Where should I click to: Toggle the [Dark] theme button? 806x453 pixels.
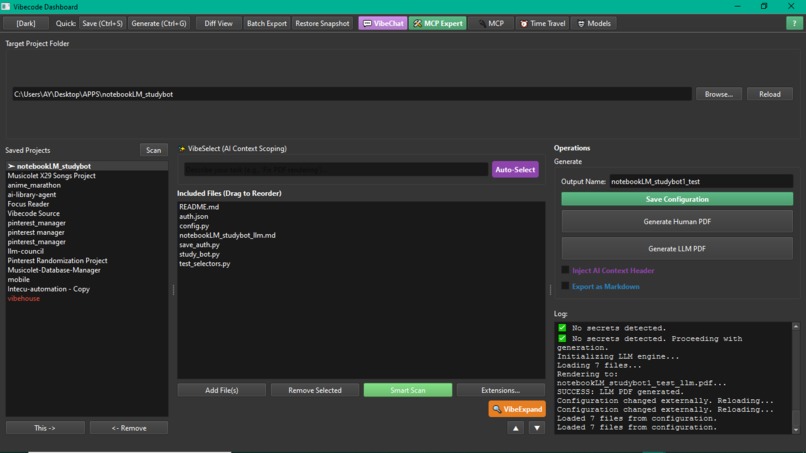pos(26,24)
